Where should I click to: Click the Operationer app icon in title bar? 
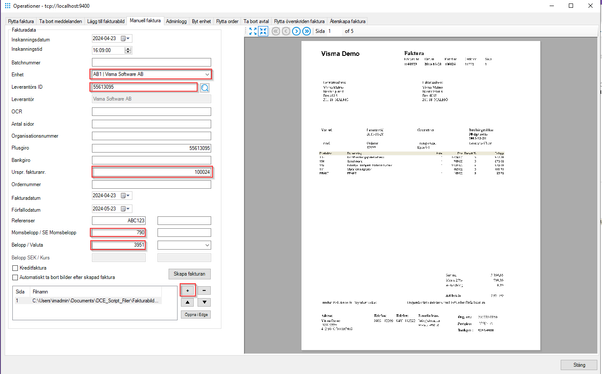coord(7,6)
